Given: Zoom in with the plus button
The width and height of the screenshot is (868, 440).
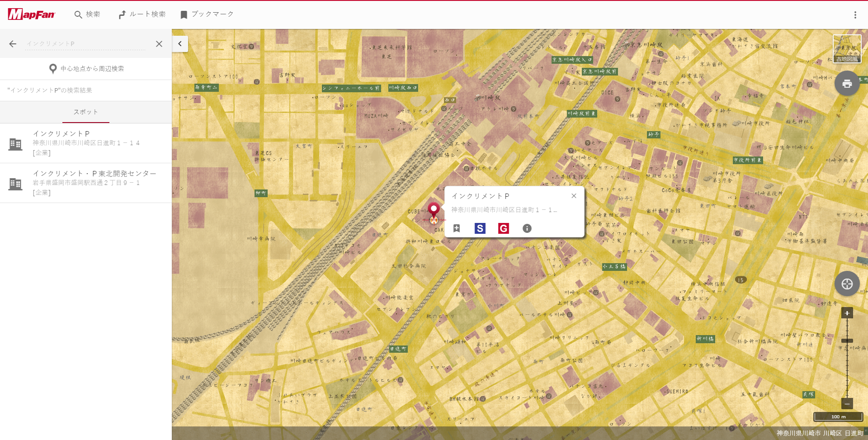Looking at the screenshot, I should click(x=847, y=313).
